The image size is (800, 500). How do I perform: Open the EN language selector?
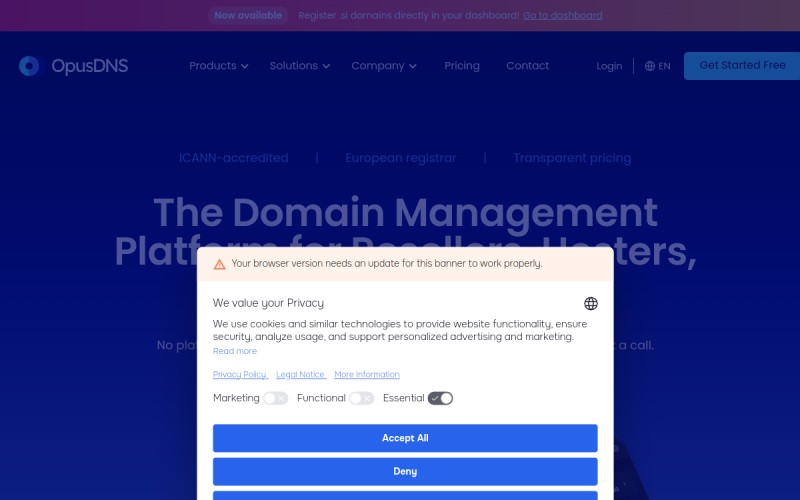pyautogui.click(x=658, y=66)
